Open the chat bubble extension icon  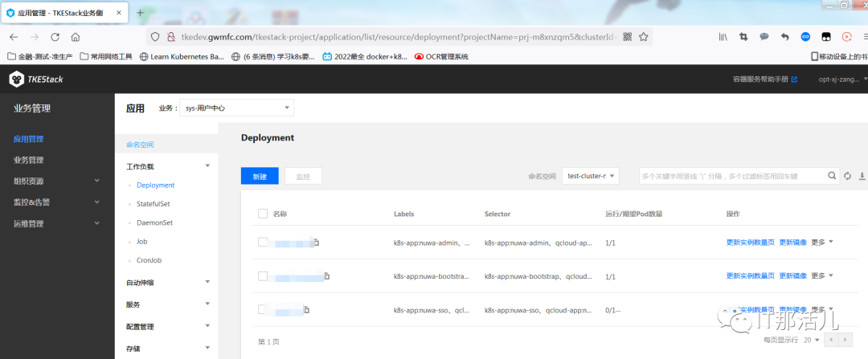coord(764,37)
